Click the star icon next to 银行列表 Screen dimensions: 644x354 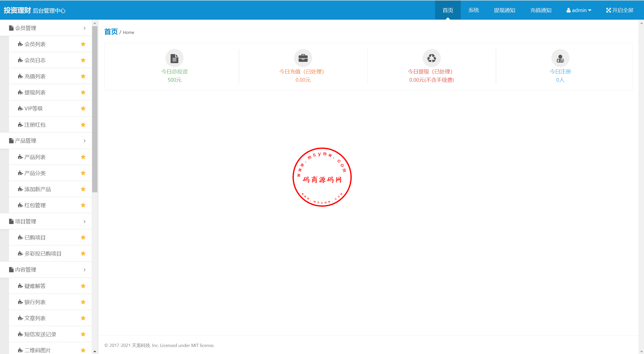(x=83, y=302)
